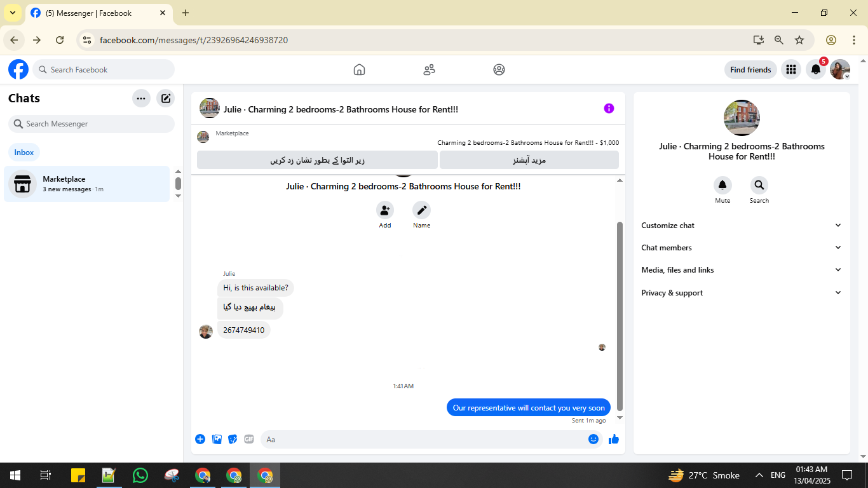Edit the chat name with pencil icon
Viewport: 868px width, 488px height.
point(421,210)
